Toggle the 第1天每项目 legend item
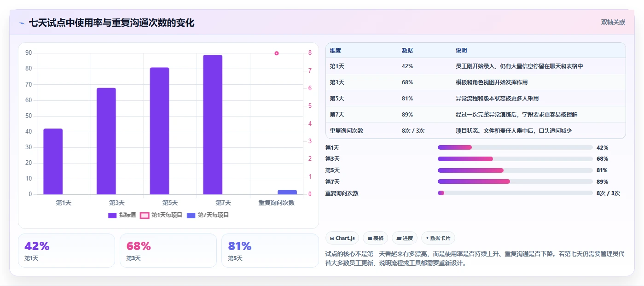The height and width of the screenshot is (286, 644). coord(161,215)
